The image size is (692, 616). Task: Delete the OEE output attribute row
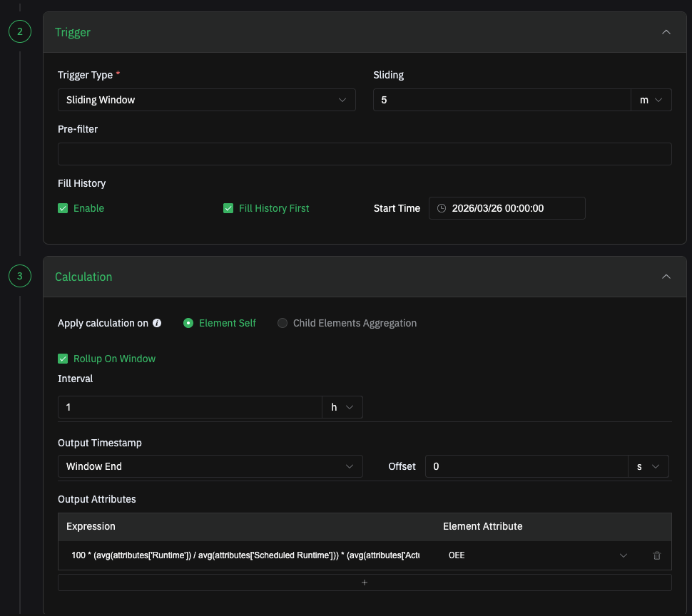click(657, 555)
